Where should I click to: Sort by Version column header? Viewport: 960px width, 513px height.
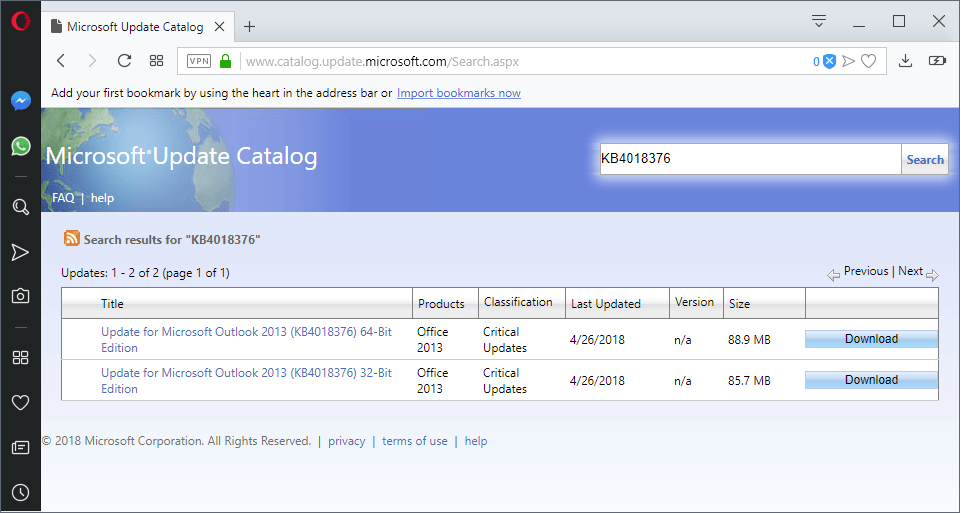[694, 302]
